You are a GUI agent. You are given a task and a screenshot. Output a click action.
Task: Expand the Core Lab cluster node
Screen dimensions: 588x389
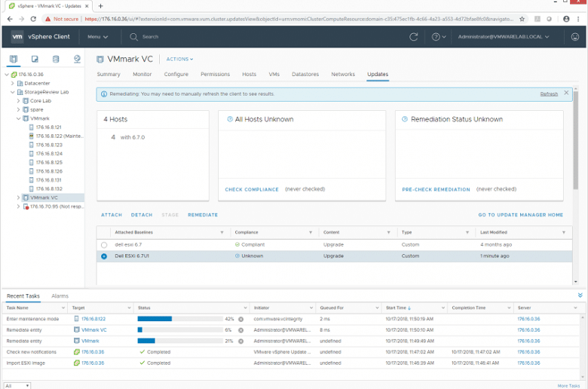[x=18, y=100]
